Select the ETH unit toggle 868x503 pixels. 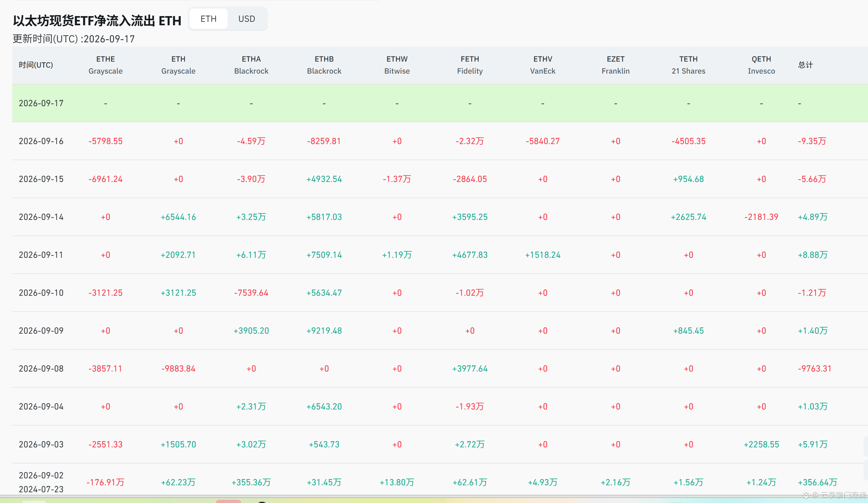(208, 19)
